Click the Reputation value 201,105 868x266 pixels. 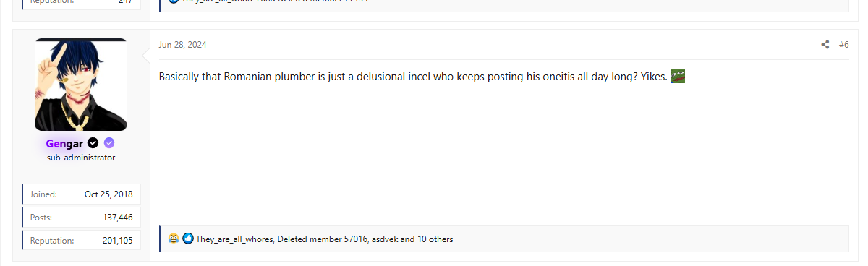118,241
